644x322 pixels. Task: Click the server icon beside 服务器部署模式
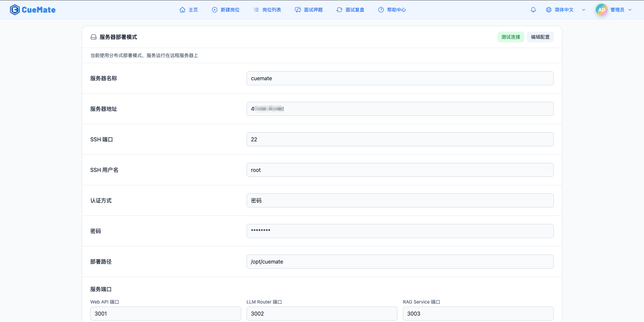pyautogui.click(x=94, y=37)
